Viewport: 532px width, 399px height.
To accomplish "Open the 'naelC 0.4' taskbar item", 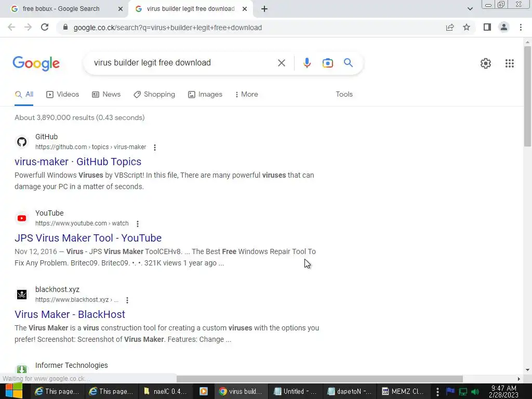I will (165, 391).
